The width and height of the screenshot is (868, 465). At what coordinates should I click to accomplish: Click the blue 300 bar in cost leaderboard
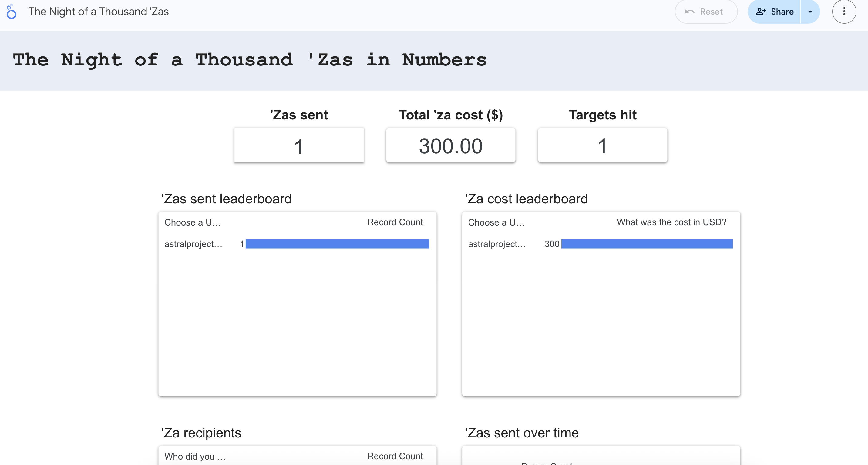[647, 244]
